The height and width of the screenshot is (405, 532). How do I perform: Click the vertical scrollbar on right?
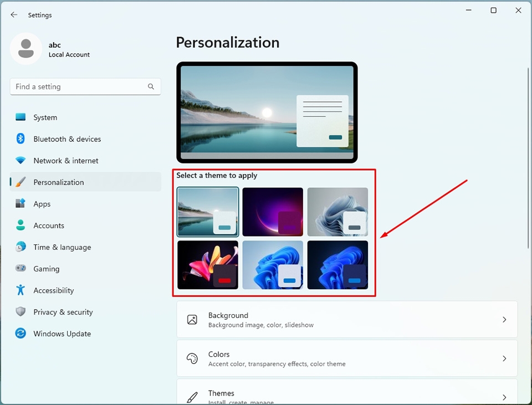click(x=528, y=158)
